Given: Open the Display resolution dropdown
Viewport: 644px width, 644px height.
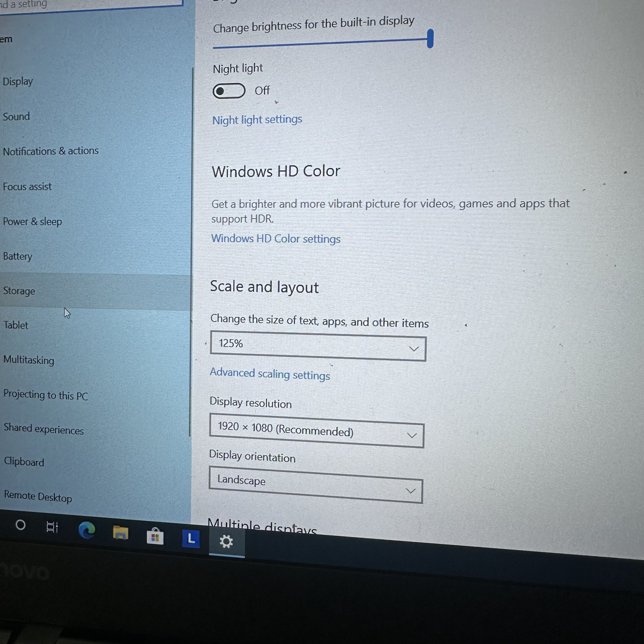Looking at the screenshot, I should [317, 430].
